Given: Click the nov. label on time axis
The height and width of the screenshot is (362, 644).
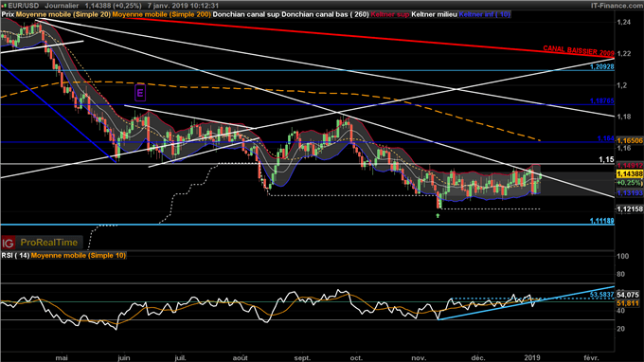Looking at the screenshot, I should [x=419, y=358].
